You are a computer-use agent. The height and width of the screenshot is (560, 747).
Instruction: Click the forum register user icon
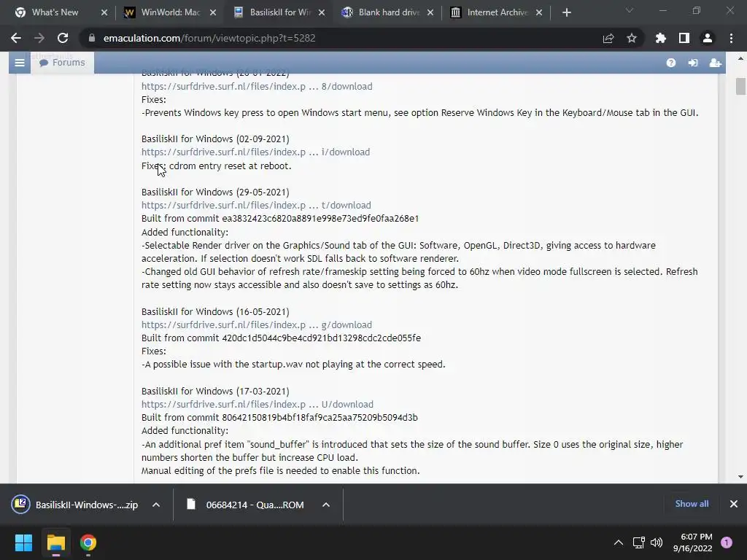[715, 63]
